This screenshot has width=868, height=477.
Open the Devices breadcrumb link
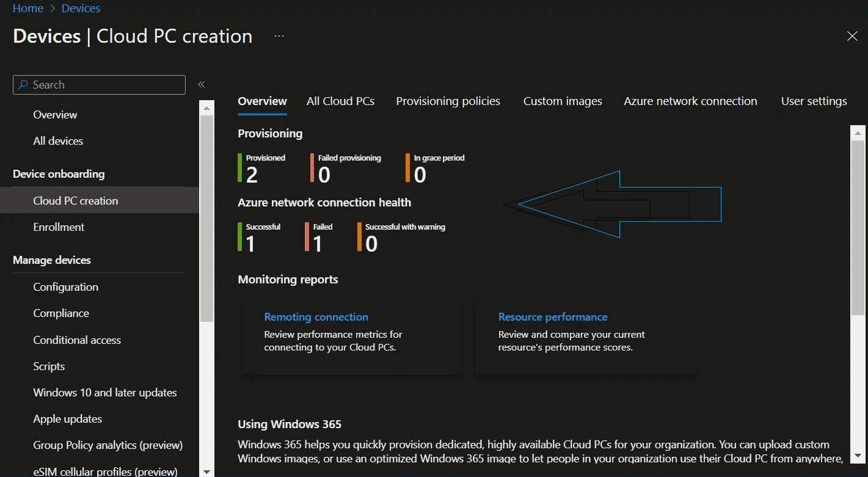81,8
